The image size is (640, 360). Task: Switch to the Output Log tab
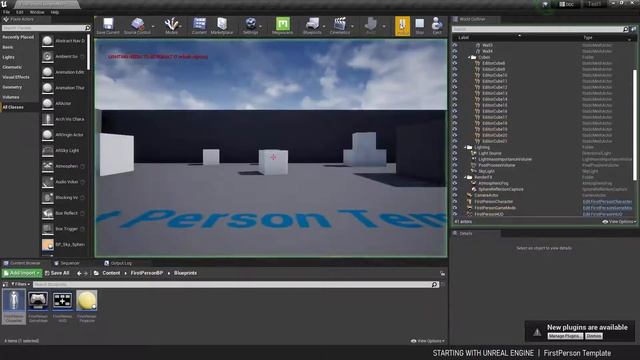pyautogui.click(x=118, y=263)
